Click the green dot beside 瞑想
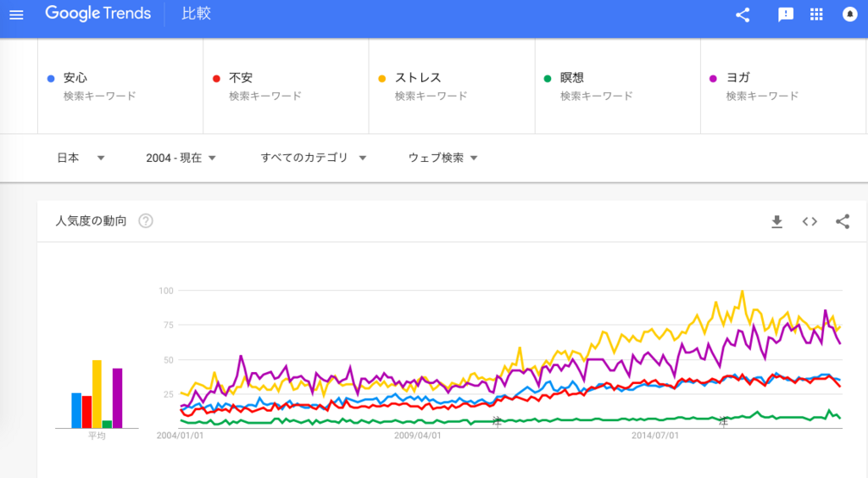Screen dimensions: 868x478 (548, 79)
